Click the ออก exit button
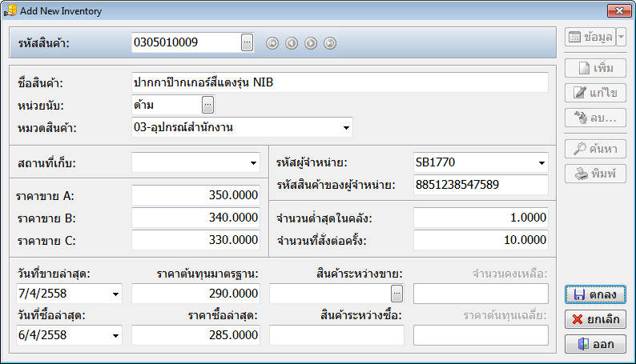The image size is (636, 364). tap(595, 344)
